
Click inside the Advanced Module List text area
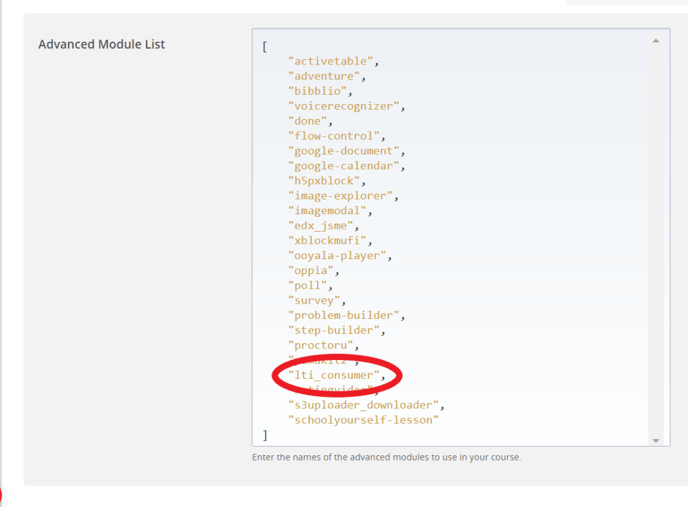461,237
